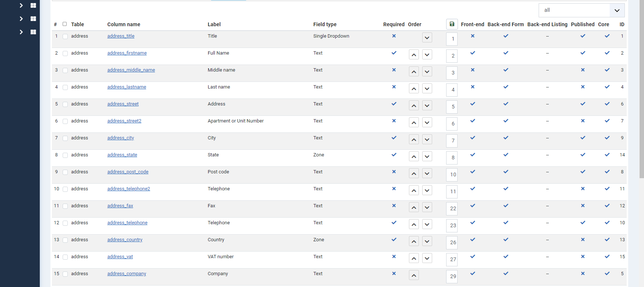Expand the third sidebar menu chevron
Screen dimensions: 644x287
tap(21, 32)
